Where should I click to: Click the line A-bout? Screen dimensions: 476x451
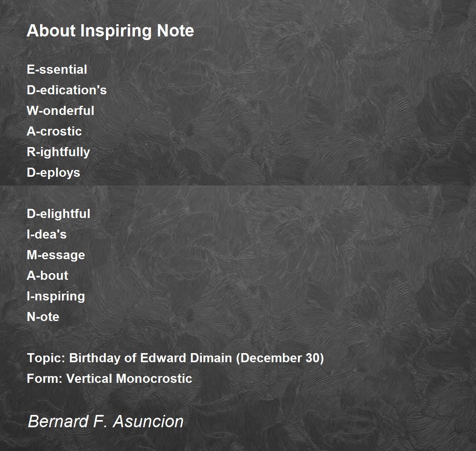[x=47, y=275]
